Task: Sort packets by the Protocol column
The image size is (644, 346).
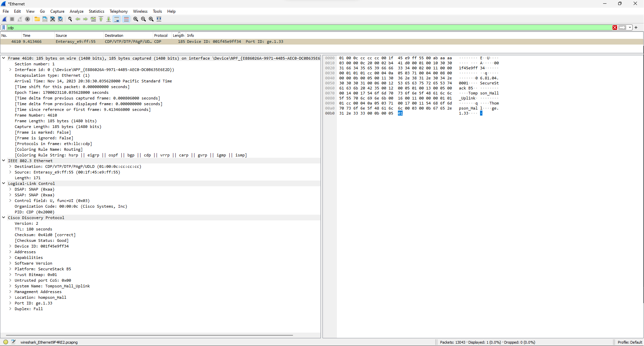Action: (x=162, y=36)
